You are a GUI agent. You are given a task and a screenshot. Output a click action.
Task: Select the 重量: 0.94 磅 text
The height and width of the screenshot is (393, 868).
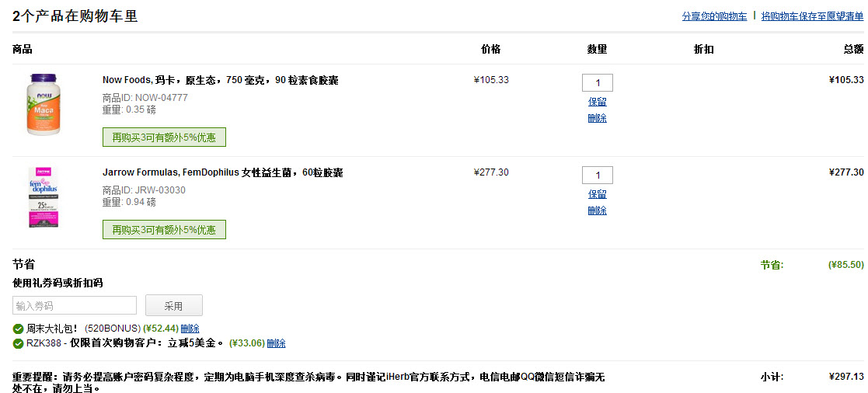coord(129,202)
